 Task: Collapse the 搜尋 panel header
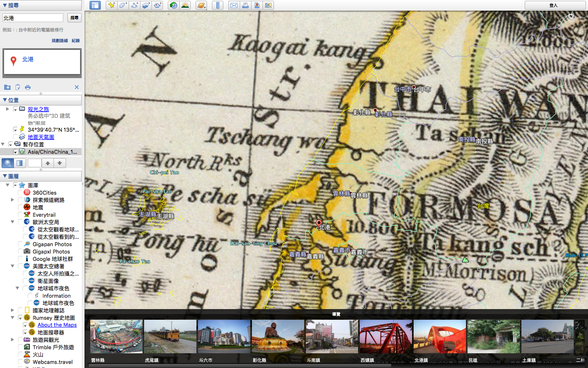tap(5, 5)
